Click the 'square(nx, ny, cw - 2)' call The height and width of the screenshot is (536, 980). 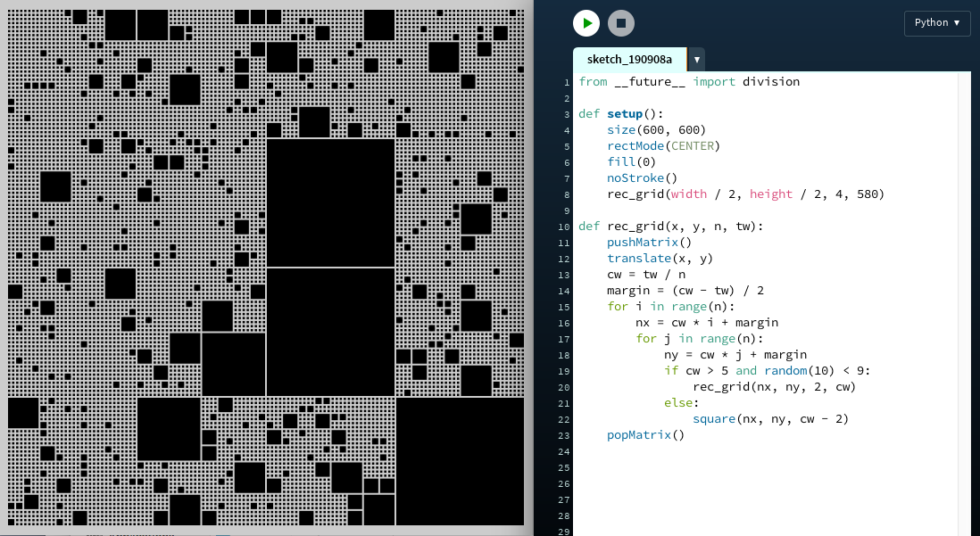click(770, 419)
